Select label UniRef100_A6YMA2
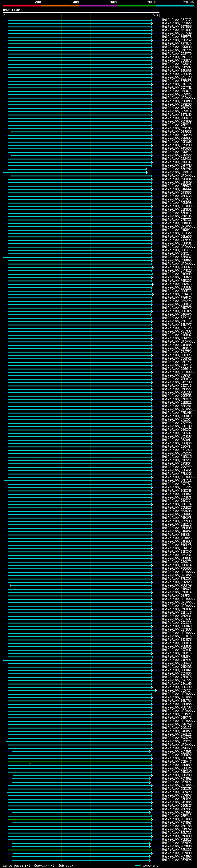197x868 pixels. 177,778
